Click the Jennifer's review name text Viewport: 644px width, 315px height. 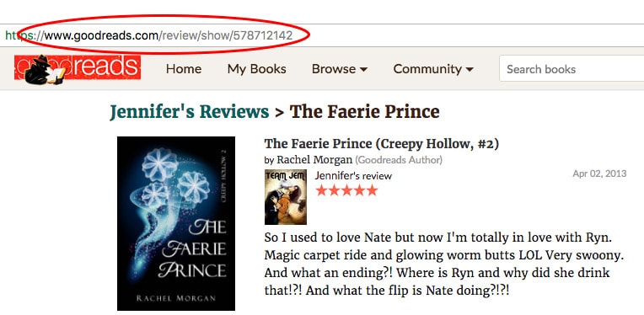point(353,176)
